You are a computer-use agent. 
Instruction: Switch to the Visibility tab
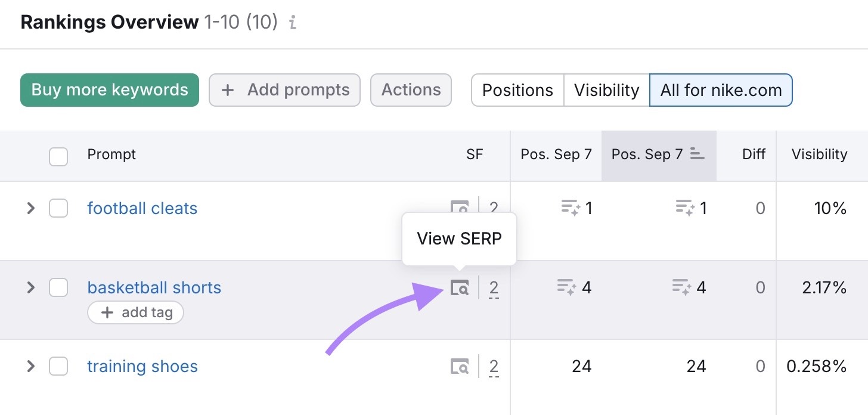[606, 90]
